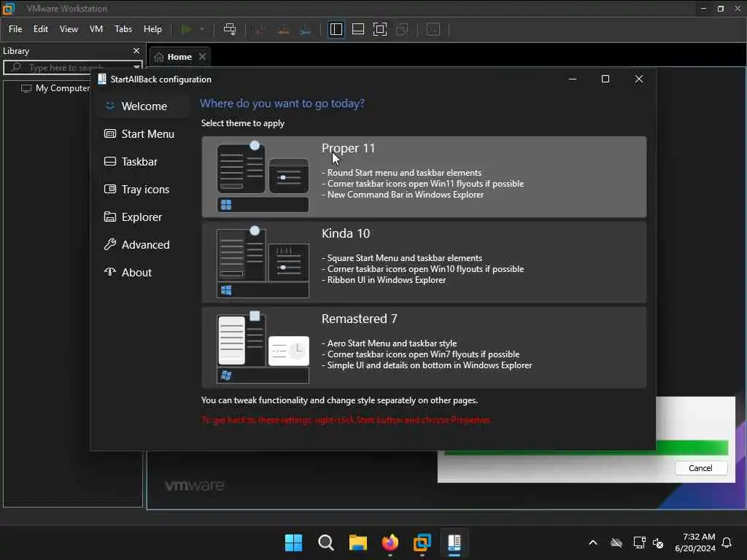This screenshot has width=747, height=560.
Task: Switch to the Explorer settings page
Action: (144, 217)
